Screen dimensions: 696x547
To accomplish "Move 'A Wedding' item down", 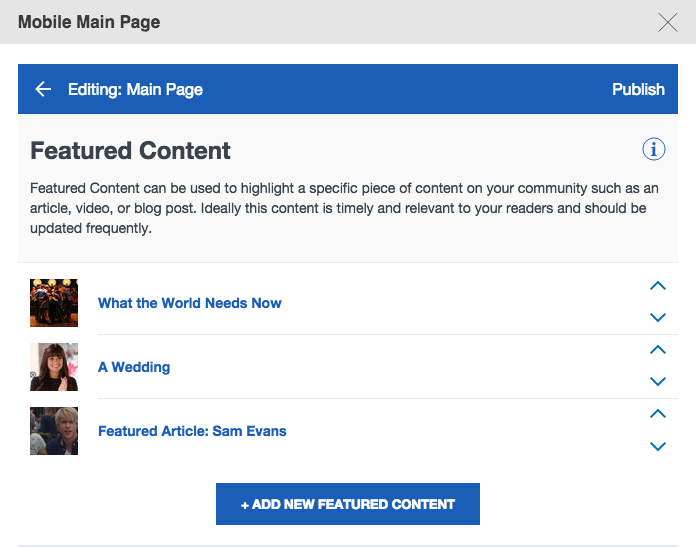I will [657, 382].
